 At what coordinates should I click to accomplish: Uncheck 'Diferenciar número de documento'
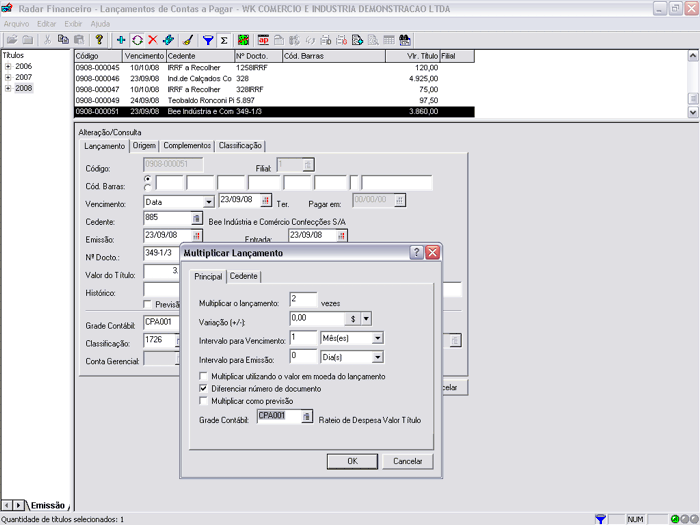pos(204,388)
